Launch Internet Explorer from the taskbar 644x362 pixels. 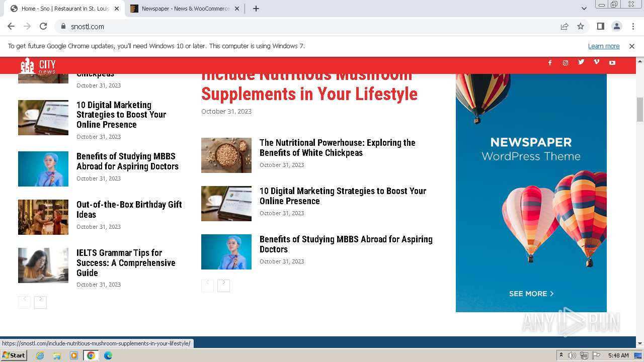coord(40,355)
